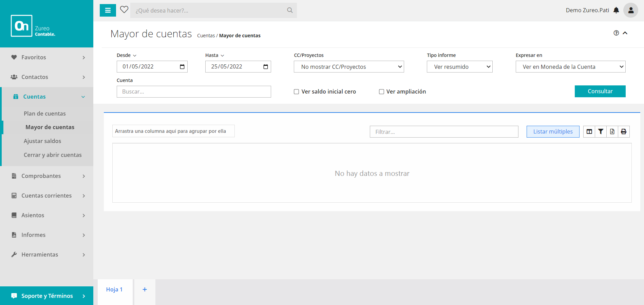Toggle Ver ampliación checkbox

[x=381, y=91]
